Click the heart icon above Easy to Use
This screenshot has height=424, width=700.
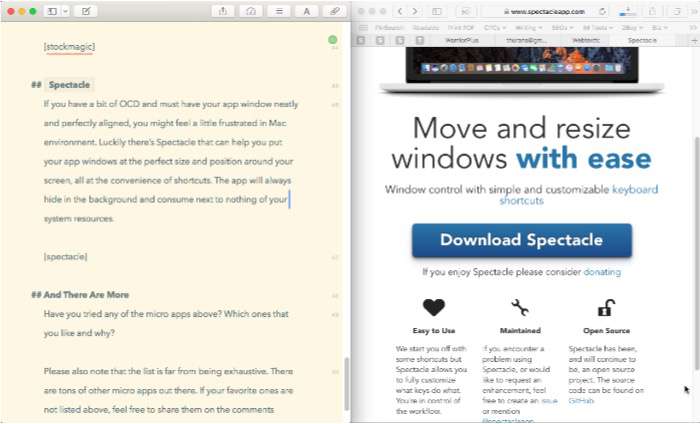click(433, 308)
